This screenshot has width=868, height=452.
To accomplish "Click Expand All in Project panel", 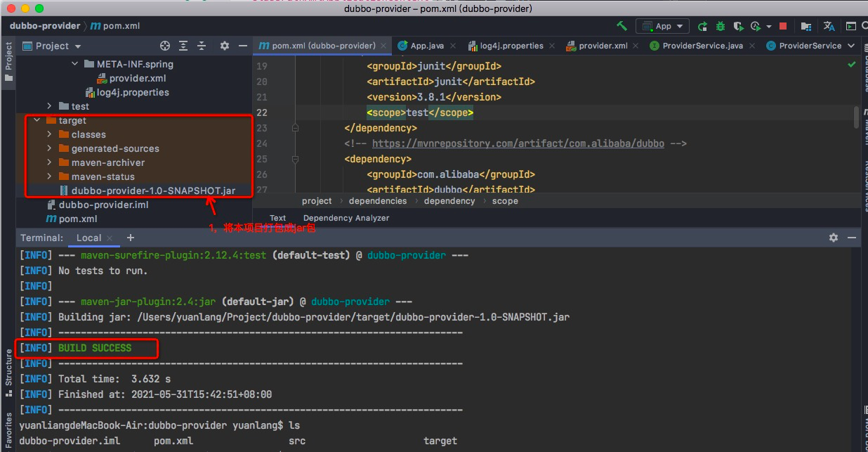I will click(x=183, y=46).
